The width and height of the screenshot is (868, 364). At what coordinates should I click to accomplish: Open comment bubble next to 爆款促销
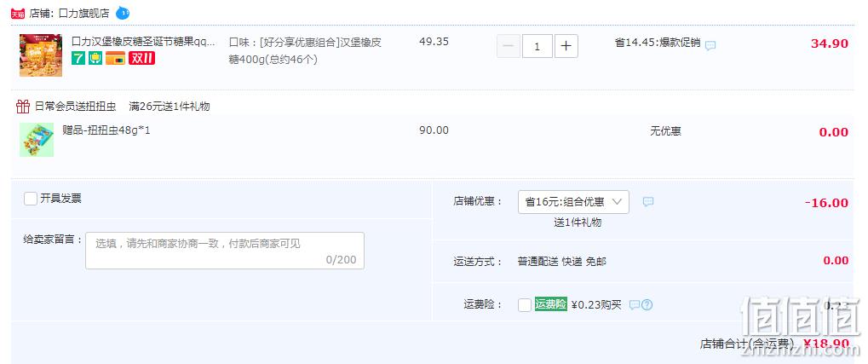coord(710,45)
